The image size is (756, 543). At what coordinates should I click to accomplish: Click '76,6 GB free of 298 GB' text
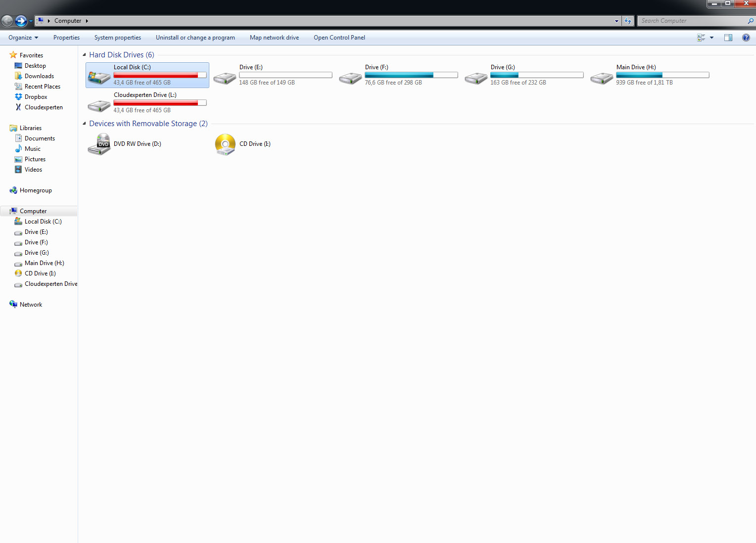[x=393, y=83]
